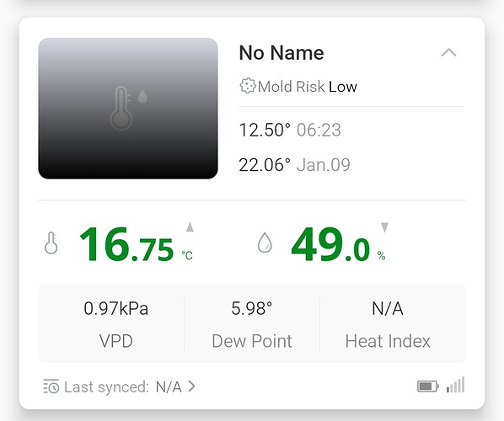Image resolution: width=504 pixels, height=421 pixels.
Task: Click the last synced history clock icon
Action: (x=51, y=386)
